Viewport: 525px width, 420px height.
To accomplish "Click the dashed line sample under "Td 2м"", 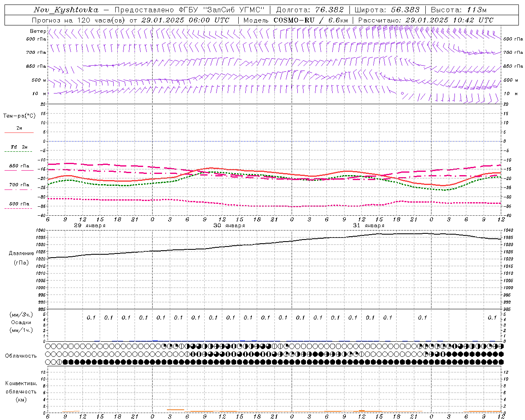I will point(19,152).
